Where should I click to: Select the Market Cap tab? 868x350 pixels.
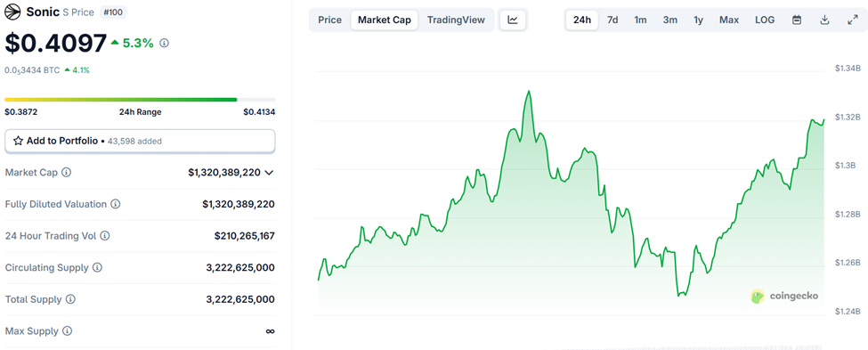click(x=385, y=20)
